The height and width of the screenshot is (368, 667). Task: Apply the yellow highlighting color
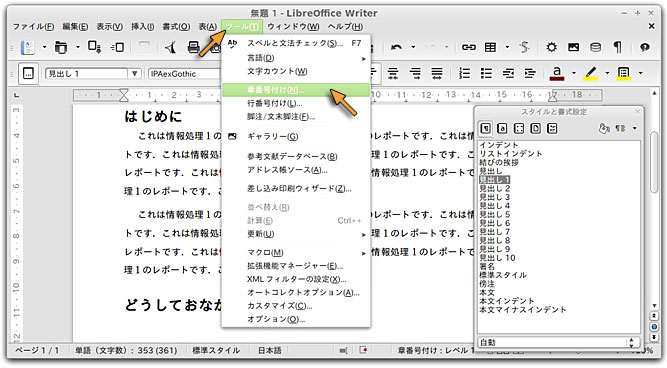[x=590, y=74]
